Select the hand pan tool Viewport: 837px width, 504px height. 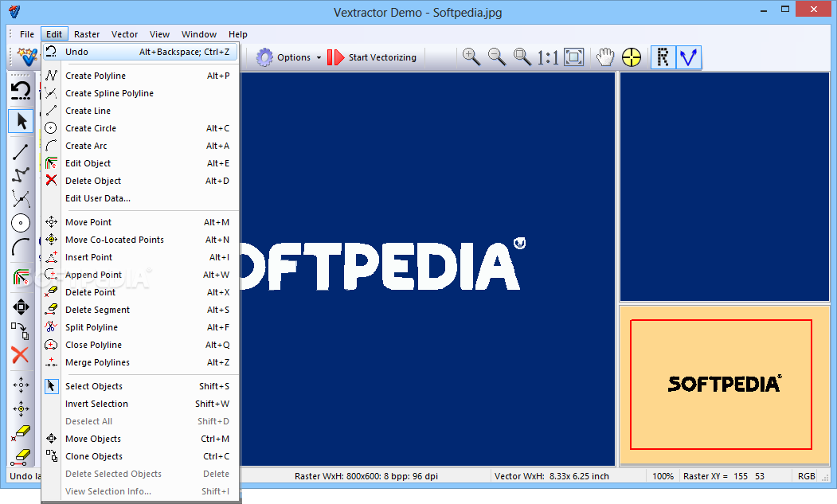click(605, 57)
